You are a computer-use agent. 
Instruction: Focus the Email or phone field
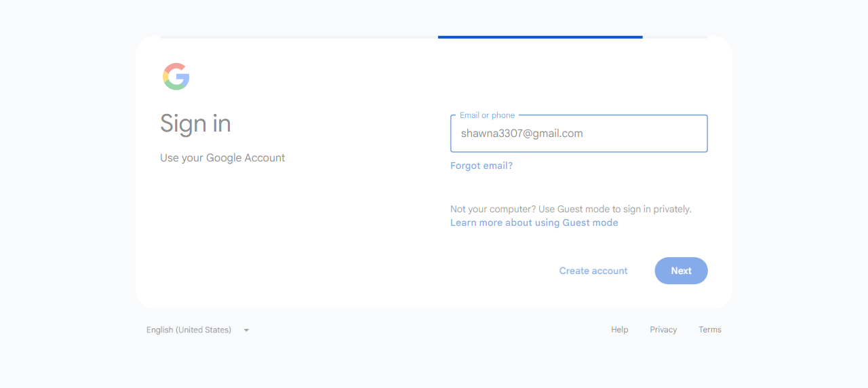point(579,134)
